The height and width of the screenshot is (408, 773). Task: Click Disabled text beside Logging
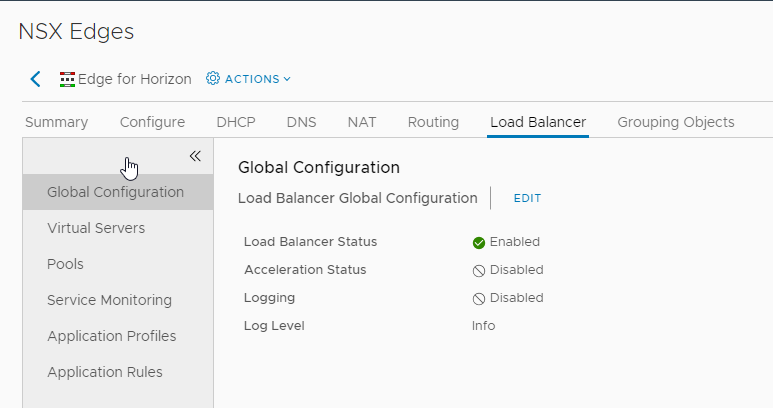tap(517, 298)
